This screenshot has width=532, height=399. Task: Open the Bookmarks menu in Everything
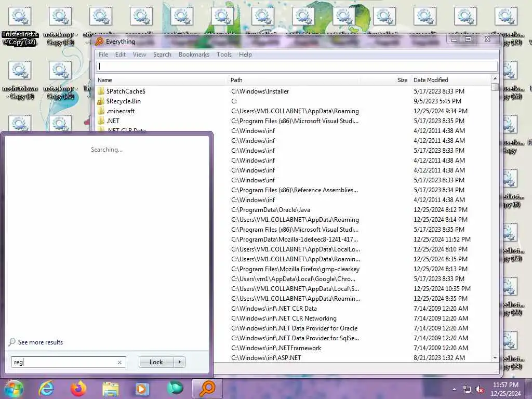[194, 55]
